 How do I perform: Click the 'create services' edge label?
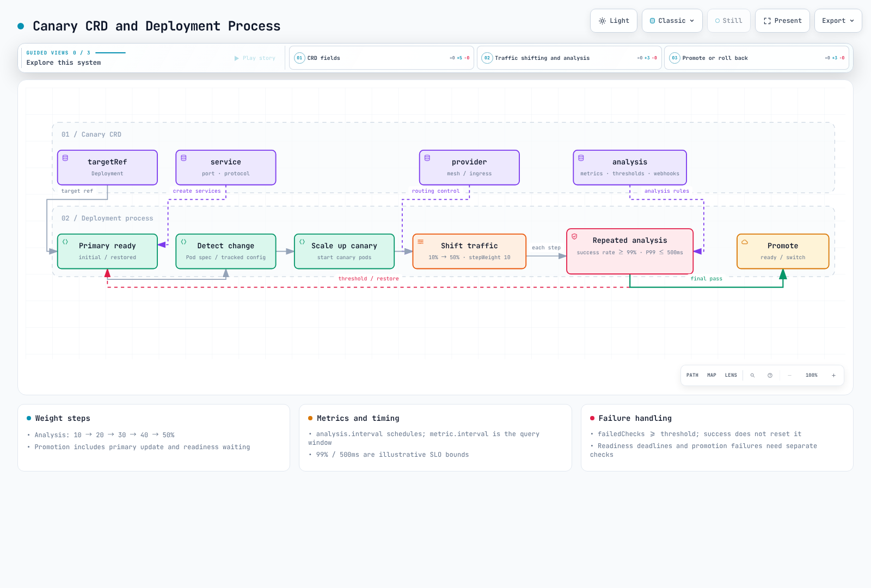point(197,191)
